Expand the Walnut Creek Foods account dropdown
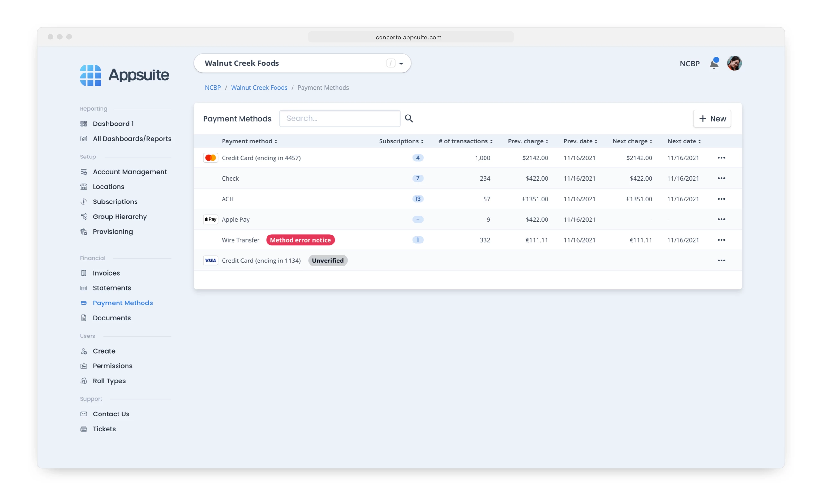The height and width of the screenshot is (504, 822). coord(401,63)
